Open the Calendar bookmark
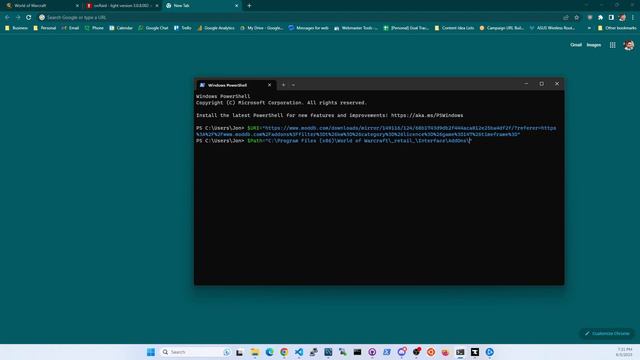 tap(121, 28)
